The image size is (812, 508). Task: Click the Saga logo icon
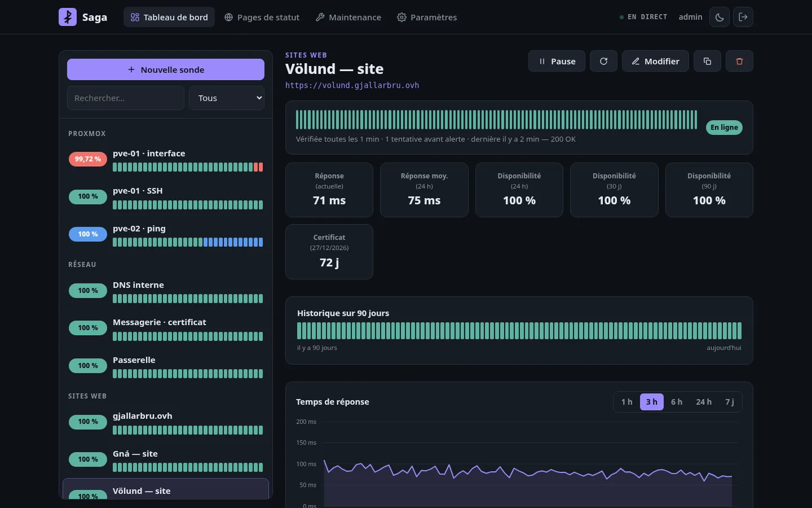(68, 17)
